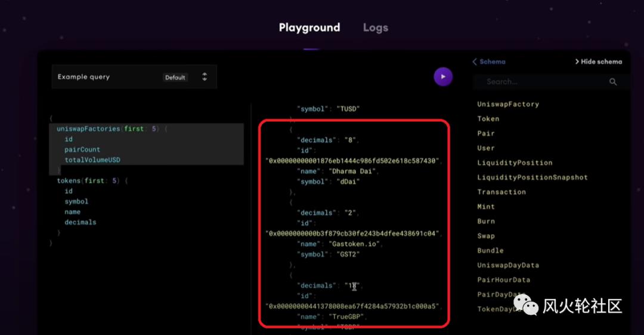Click the totalVolumeUSD field in the query

coord(92,159)
